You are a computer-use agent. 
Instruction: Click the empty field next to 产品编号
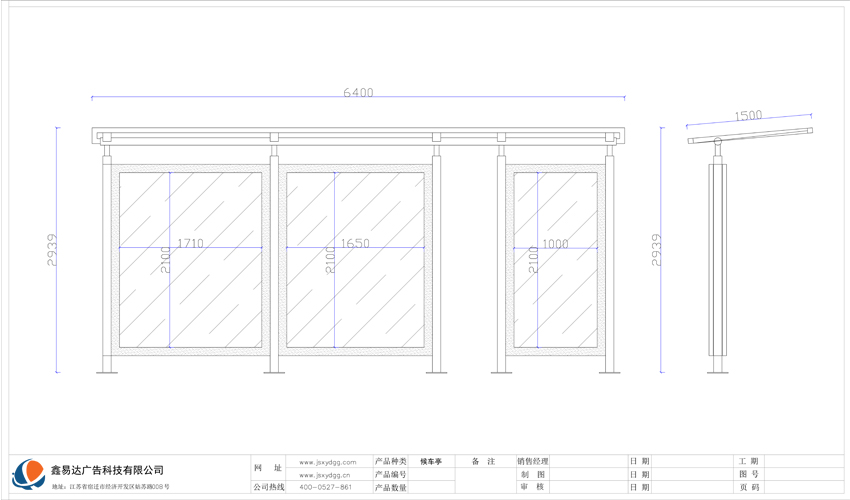point(431,475)
